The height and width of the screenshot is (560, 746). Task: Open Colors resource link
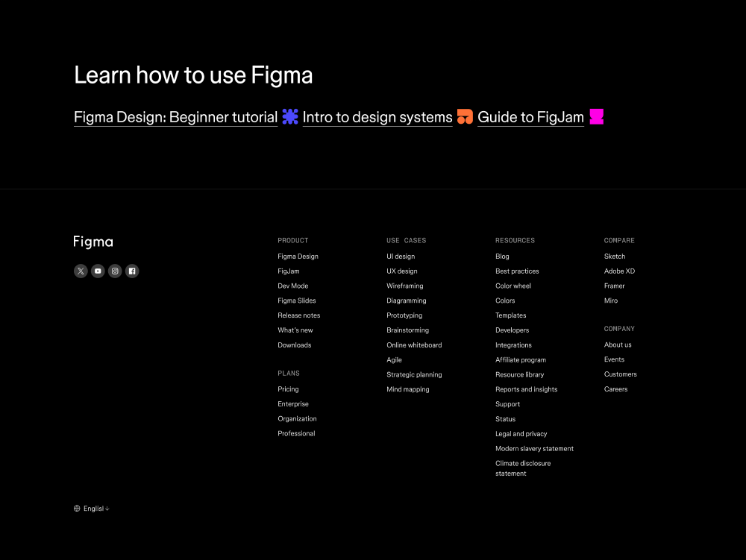coord(505,301)
